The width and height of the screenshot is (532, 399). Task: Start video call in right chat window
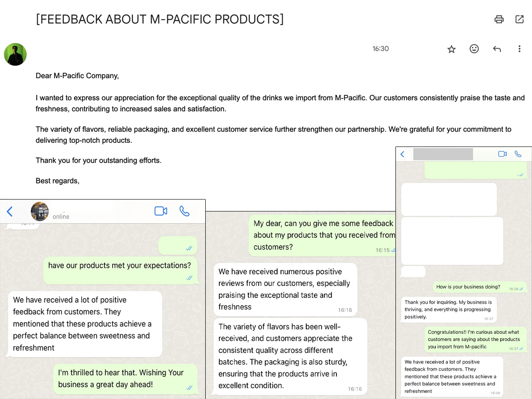pos(502,154)
